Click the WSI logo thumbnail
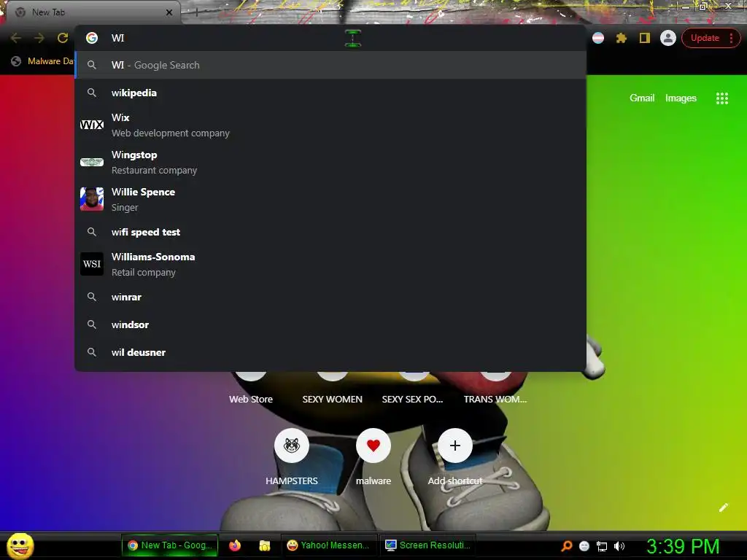This screenshot has height=560, width=747. (x=92, y=264)
